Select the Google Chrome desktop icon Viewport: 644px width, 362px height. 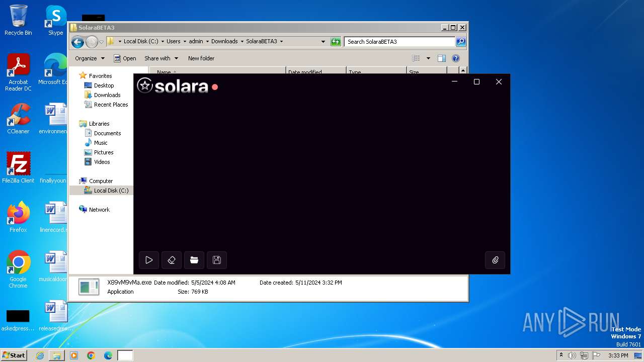[x=18, y=270]
